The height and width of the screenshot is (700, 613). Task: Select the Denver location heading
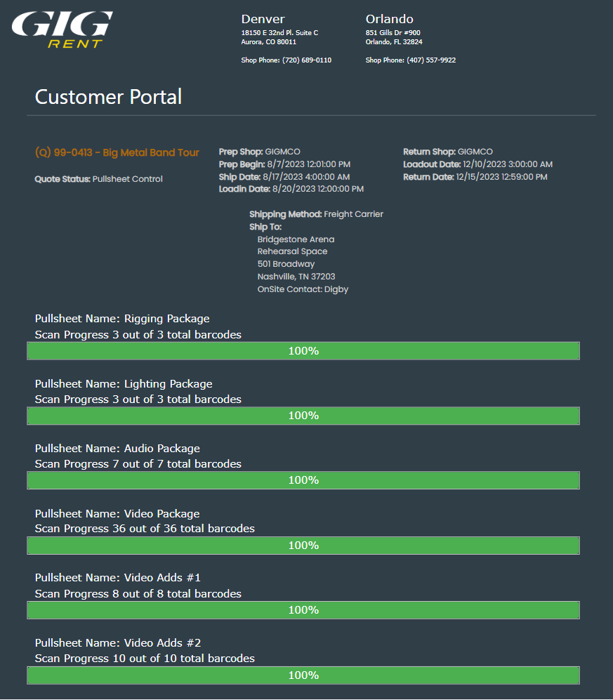pyautogui.click(x=263, y=19)
